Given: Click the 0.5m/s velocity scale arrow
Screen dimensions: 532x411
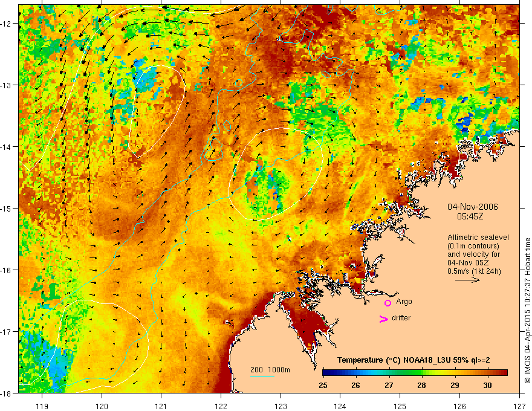Looking at the screenshot, I should tap(467, 280).
